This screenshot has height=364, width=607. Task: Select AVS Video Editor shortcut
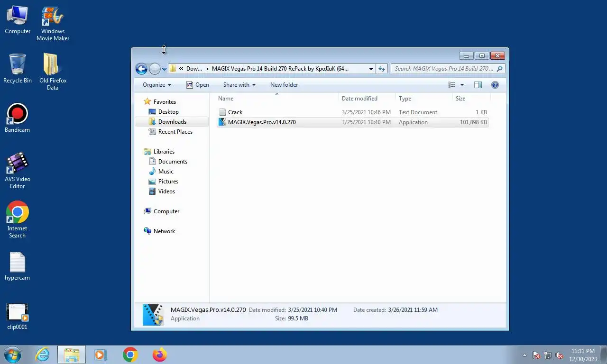(x=18, y=171)
